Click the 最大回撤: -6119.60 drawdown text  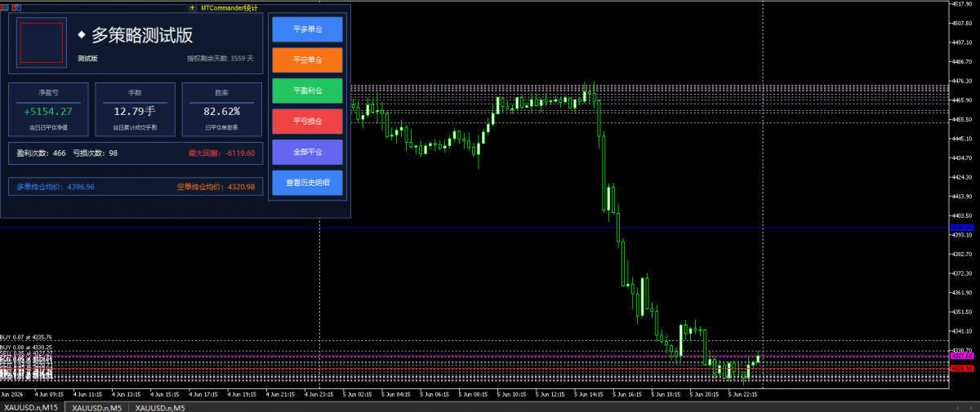click(x=221, y=153)
